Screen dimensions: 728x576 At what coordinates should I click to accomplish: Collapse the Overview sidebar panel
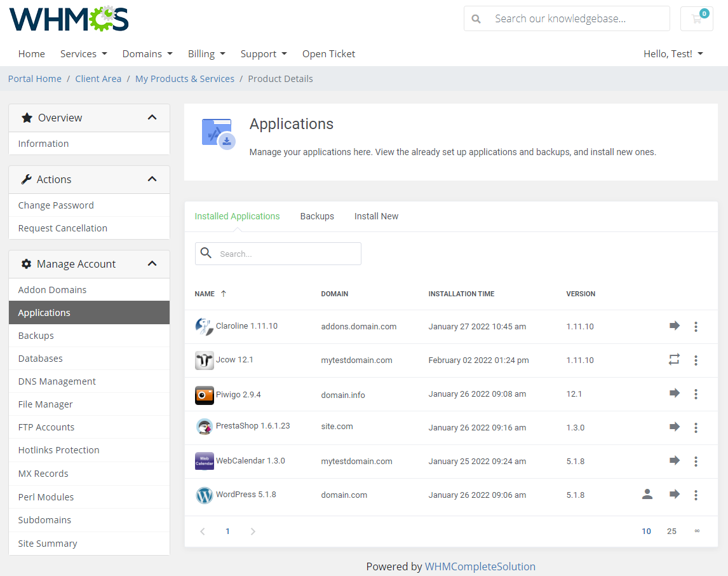click(152, 117)
